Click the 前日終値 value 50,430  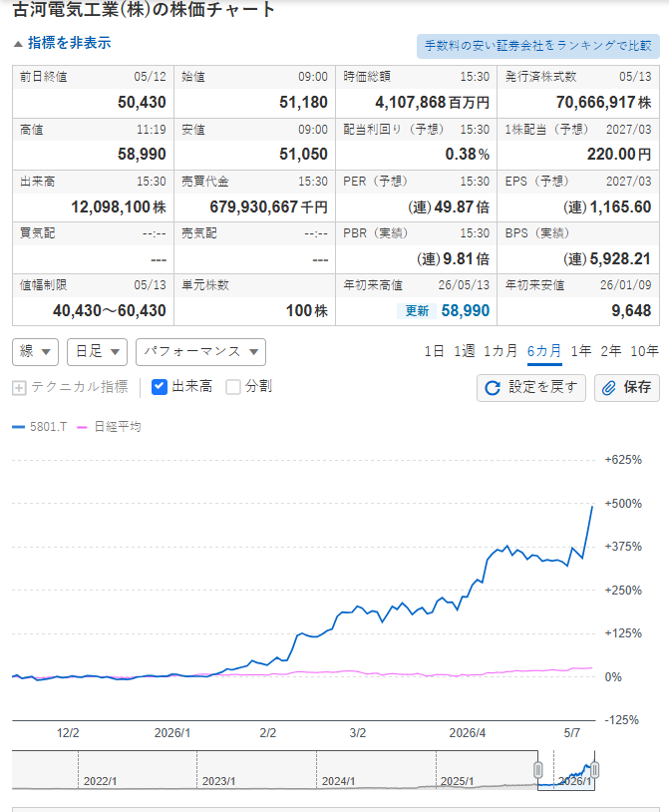click(x=142, y=102)
